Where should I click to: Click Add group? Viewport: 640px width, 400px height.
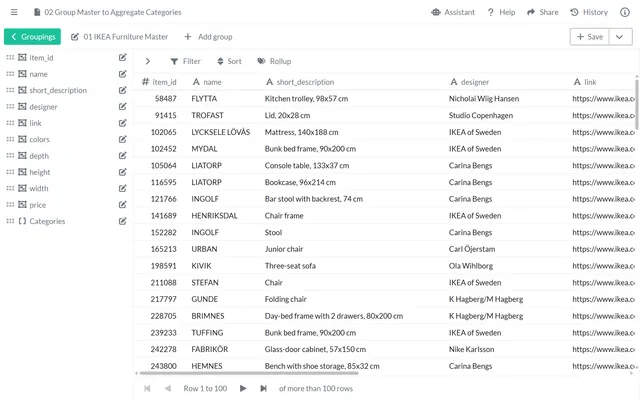[208, 37]
